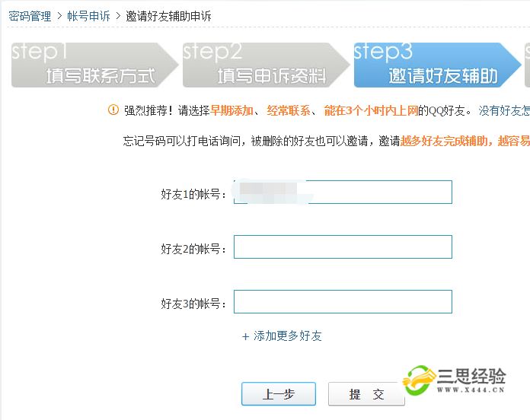Go to step2 填写申诉资料
This screenshot has width=530, height=420.
[266, 65]
